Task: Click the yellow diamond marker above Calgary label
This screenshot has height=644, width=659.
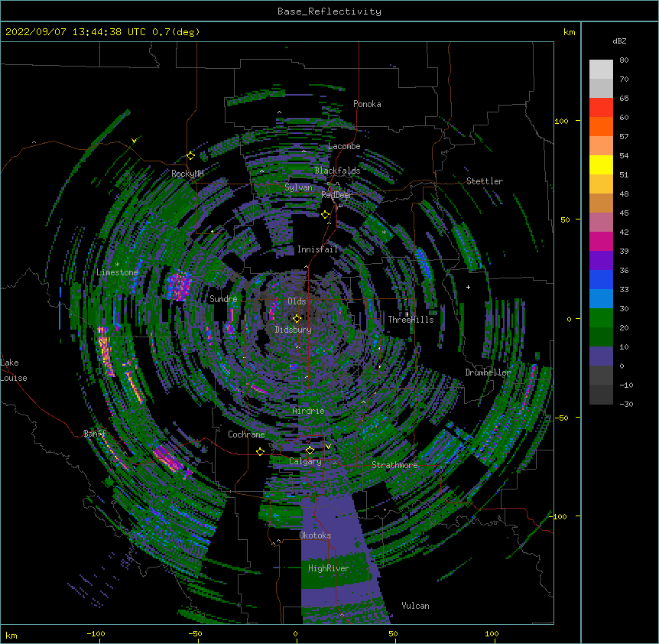Action: tap(310, 450)
